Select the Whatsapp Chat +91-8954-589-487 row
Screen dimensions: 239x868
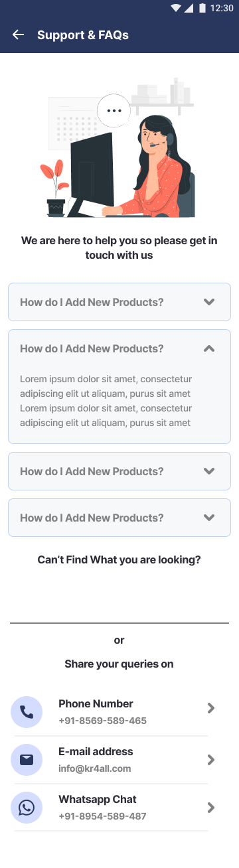click(x=119, y=808)
